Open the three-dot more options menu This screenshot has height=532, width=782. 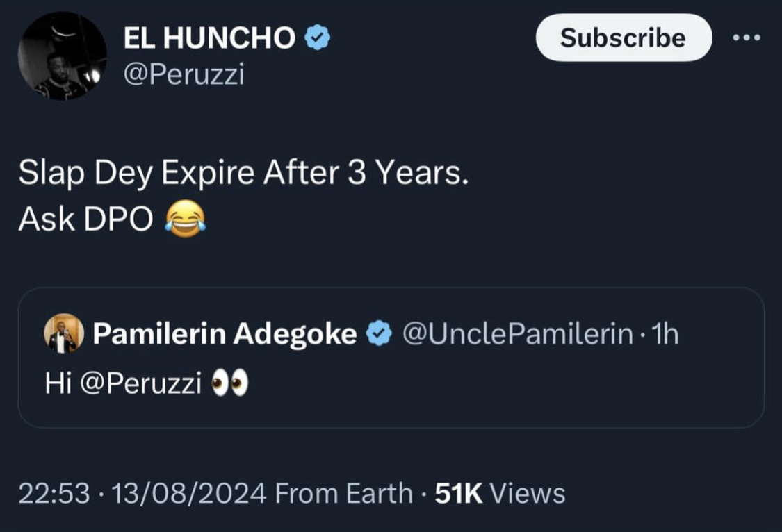click(748, 38)
